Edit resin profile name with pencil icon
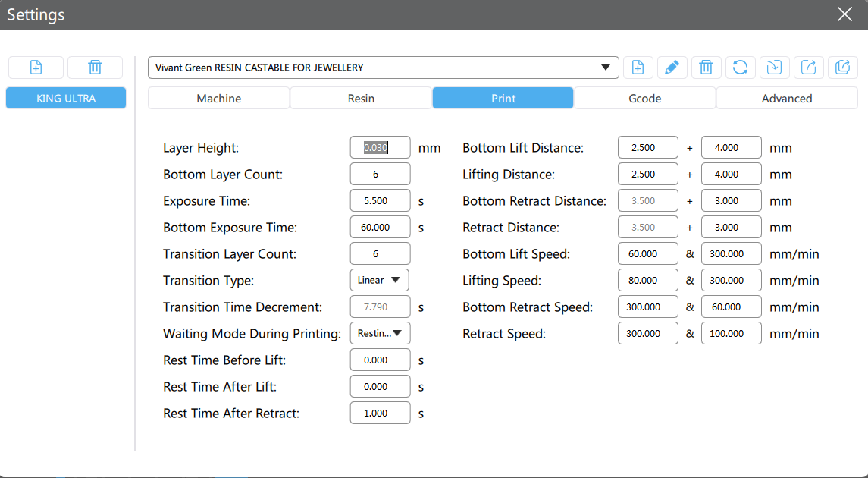The height and width of the screenshot is (478, 868). [x=672, y=68]
